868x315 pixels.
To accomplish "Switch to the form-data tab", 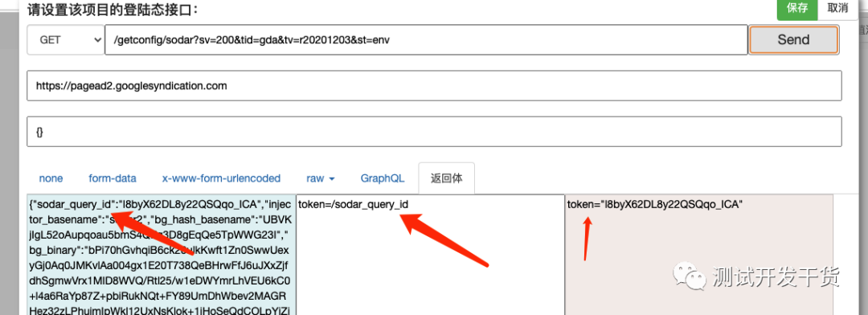I will [113, 179].
